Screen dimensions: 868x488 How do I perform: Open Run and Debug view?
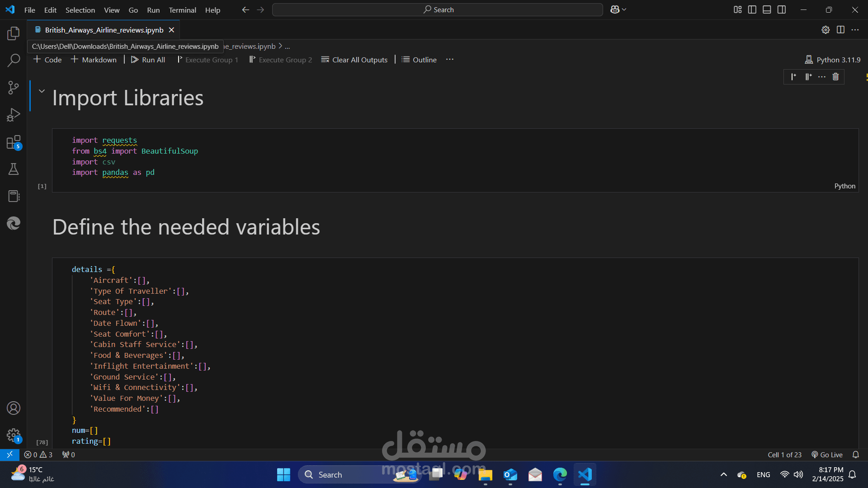tap(14, 115)
